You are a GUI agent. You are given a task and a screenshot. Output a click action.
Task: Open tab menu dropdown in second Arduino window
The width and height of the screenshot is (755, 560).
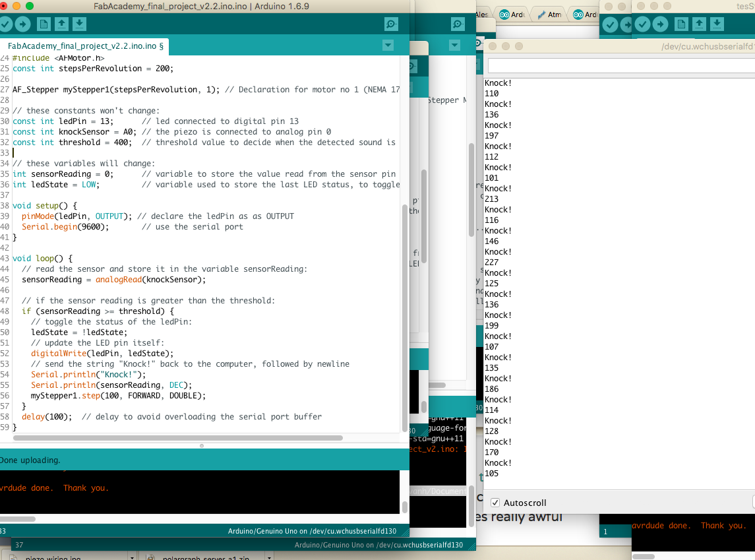[x=454, y=46]
